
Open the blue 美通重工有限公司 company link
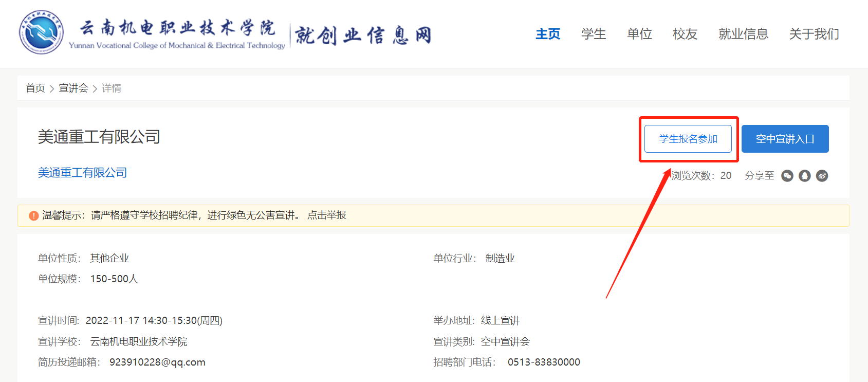[82, 173]
